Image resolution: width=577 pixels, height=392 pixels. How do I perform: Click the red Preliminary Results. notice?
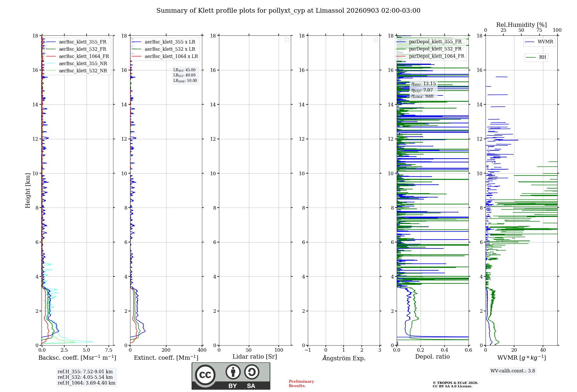coord(301,384)
